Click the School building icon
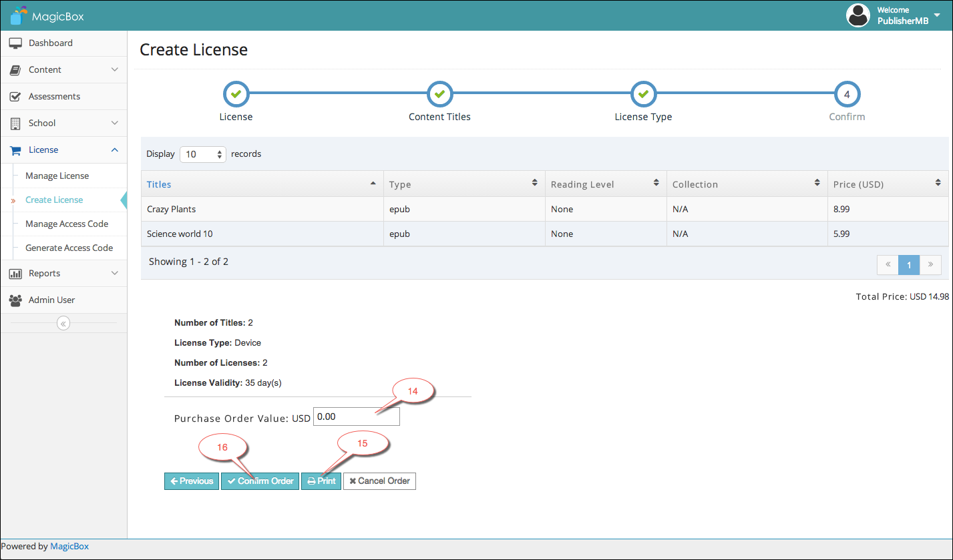 click(15, 123)
